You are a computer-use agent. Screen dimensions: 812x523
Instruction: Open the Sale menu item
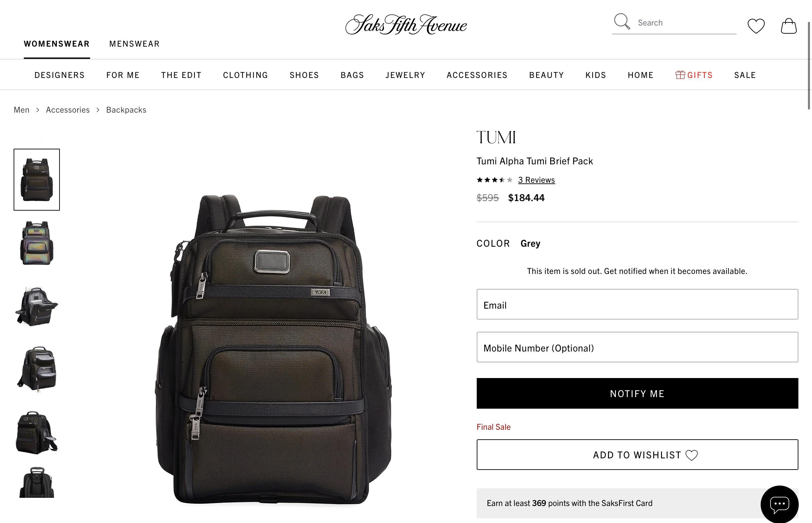pyautogui.click(x=745, y=75)
